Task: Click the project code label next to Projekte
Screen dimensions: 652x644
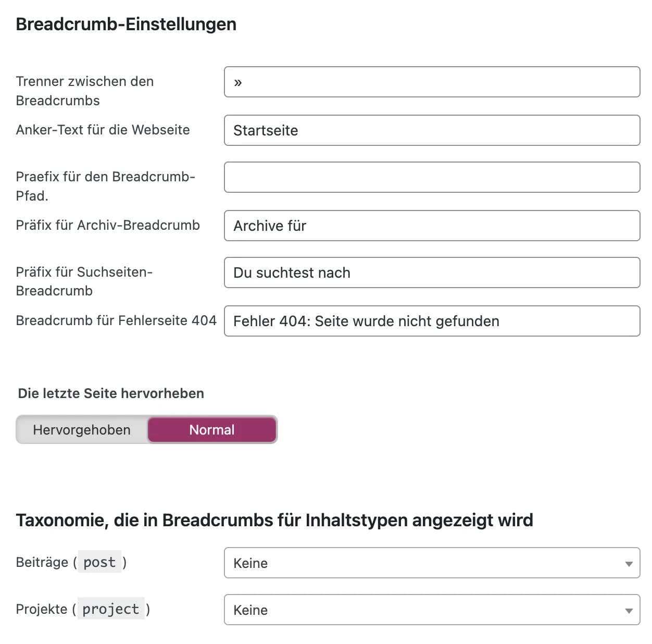Action: pyautogui.click(x=111, y=609)
